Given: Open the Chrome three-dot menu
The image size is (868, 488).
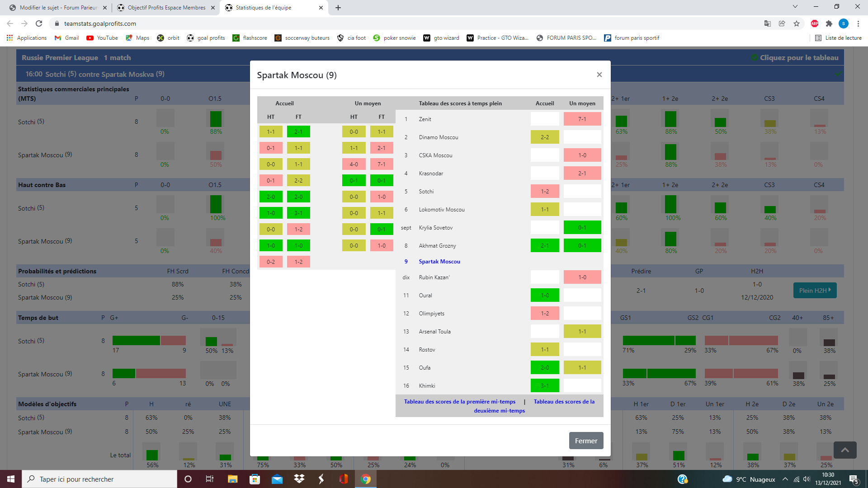Looking at the screenshot, I should click(858, 23).
